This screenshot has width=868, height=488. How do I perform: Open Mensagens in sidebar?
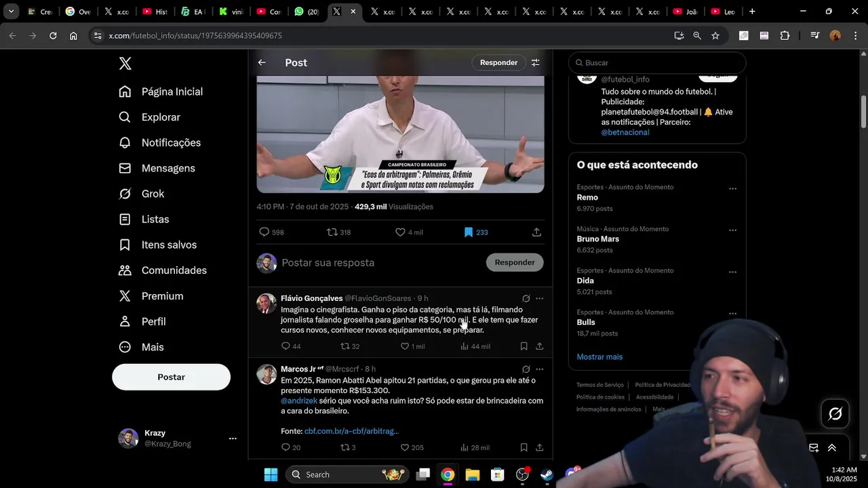click(x=157, y=168)
